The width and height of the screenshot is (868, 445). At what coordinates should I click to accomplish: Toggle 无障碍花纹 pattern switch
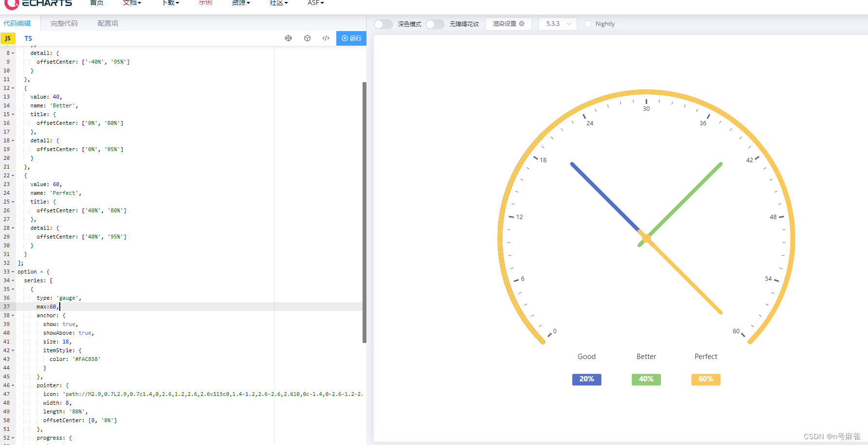coord(435,24)
